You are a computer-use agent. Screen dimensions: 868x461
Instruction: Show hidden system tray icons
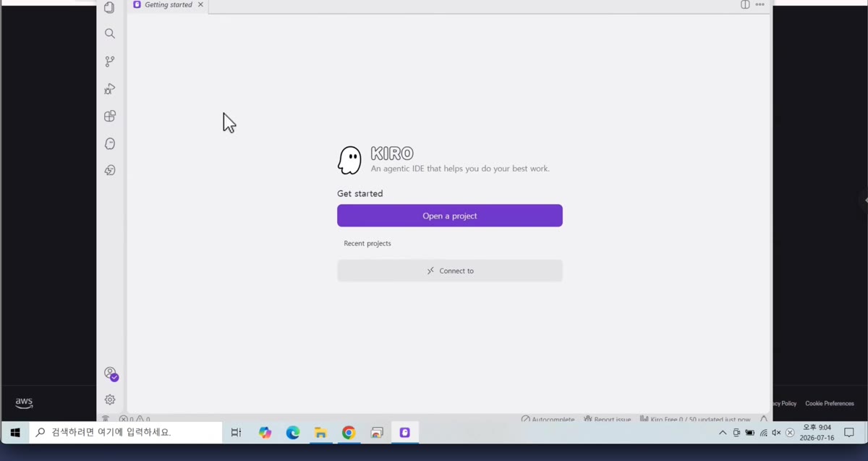tap(723, 433)
